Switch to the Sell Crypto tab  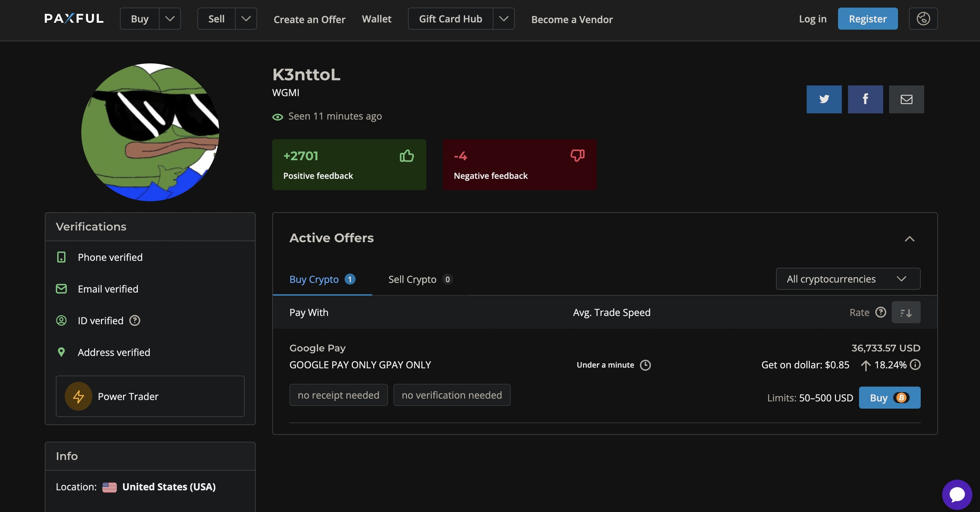coord(420,279)
